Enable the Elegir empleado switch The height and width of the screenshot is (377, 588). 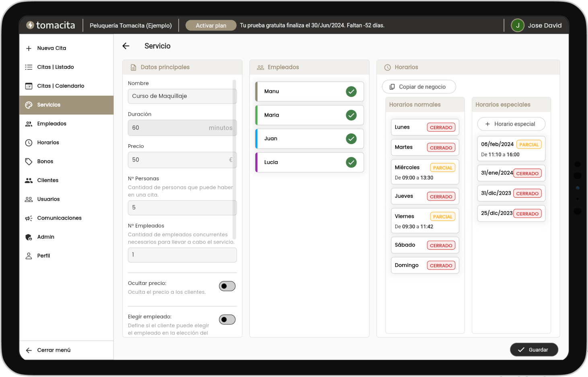(227, 320)
